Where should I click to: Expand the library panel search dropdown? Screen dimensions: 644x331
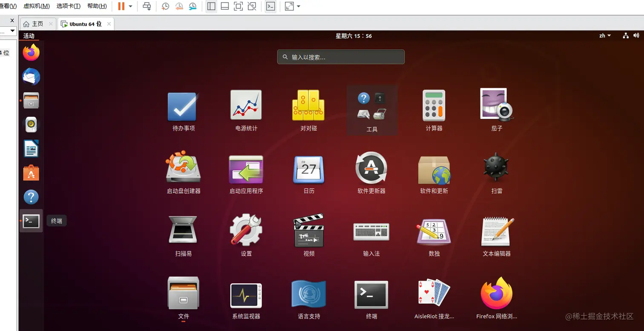pyautogui.click(x=12, y=31)
